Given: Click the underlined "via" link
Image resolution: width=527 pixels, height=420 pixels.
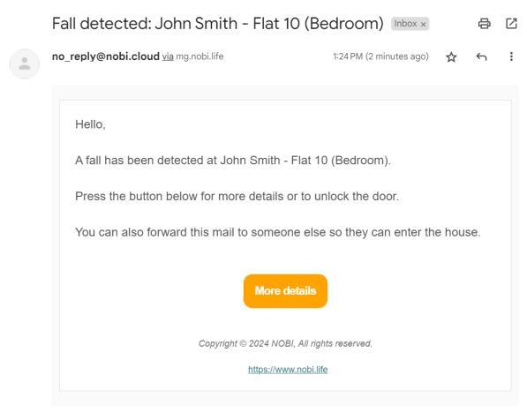Looking at the screenshot, I should pos(168,56).
